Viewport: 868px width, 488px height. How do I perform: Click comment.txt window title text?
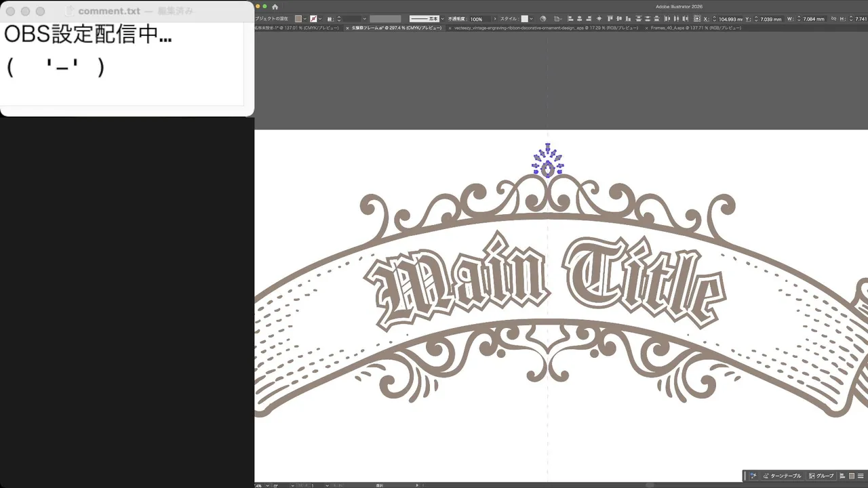(109, 12)
